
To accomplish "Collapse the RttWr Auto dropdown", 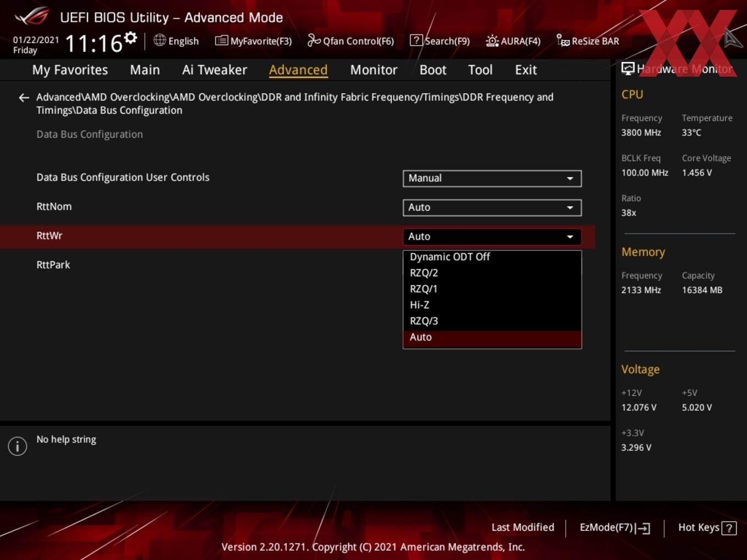I will pyautogui.click(x=492, y=237).
